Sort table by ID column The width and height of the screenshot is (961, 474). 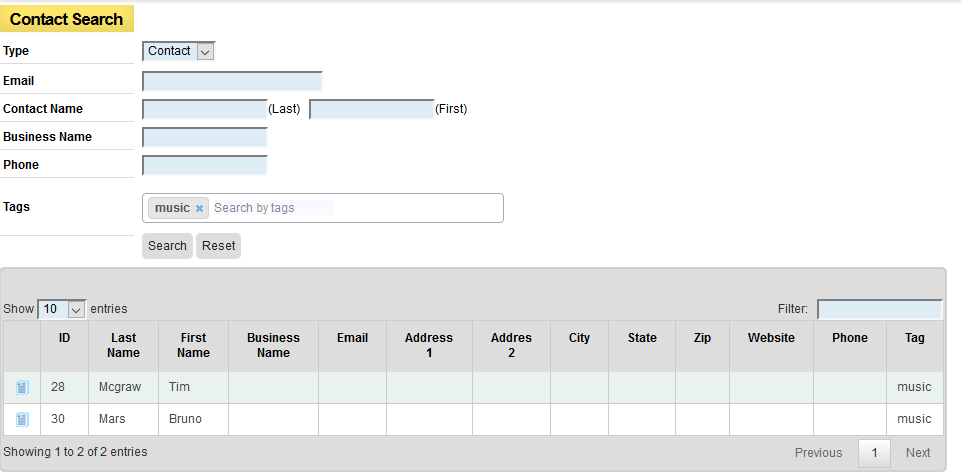click(64, 338)
